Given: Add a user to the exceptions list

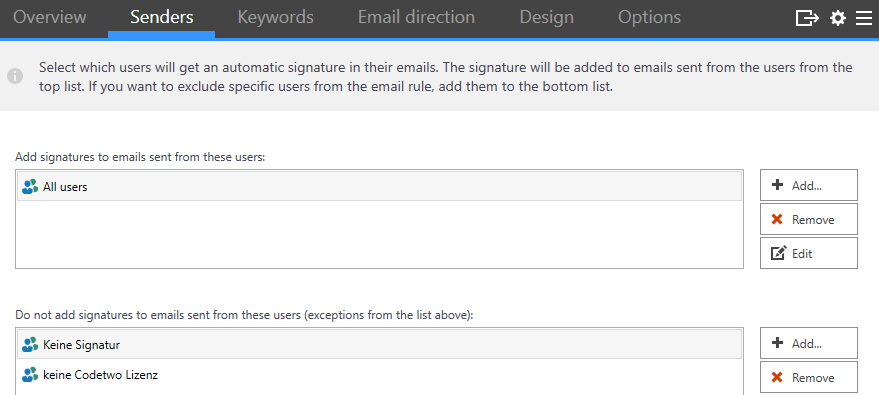Looking at the screenshot, I should tap(808, 343).
